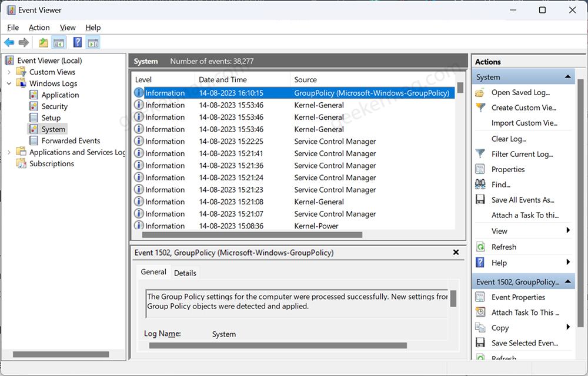Click the Security log icon in tree

(x=34, y=106)
